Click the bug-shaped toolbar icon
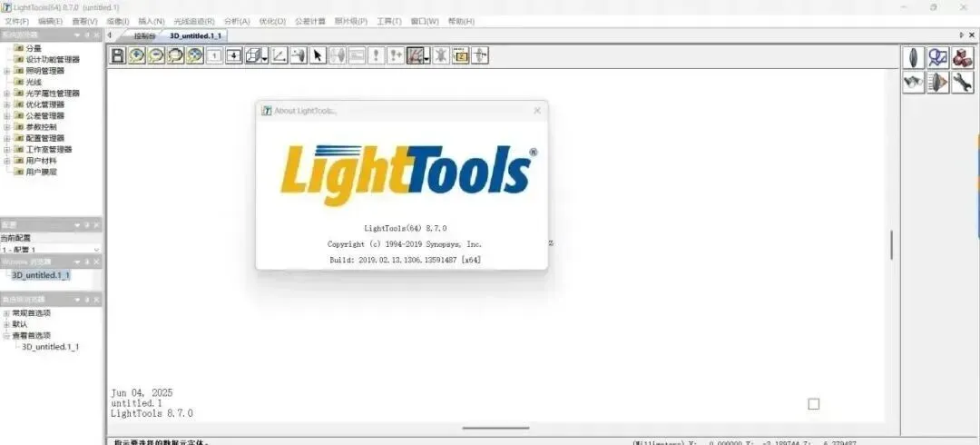The width and height of the screenshot is (980, 445). (441, 55)
